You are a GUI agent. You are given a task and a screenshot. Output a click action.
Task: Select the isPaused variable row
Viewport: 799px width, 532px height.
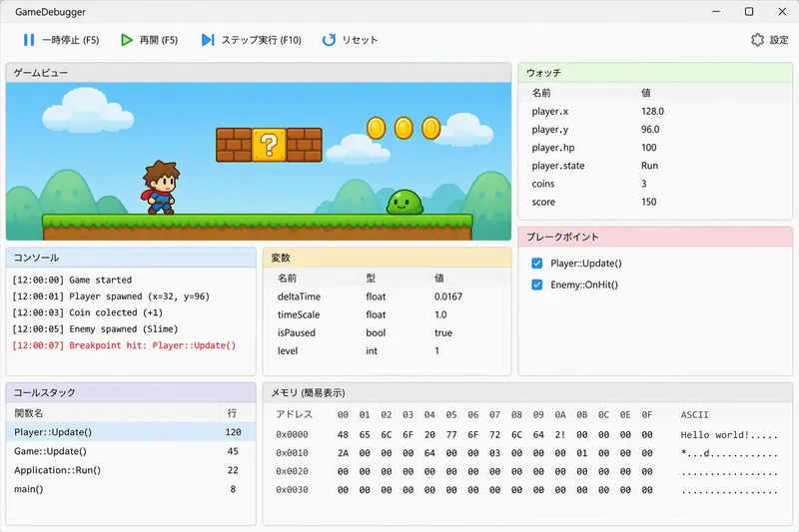387,333
